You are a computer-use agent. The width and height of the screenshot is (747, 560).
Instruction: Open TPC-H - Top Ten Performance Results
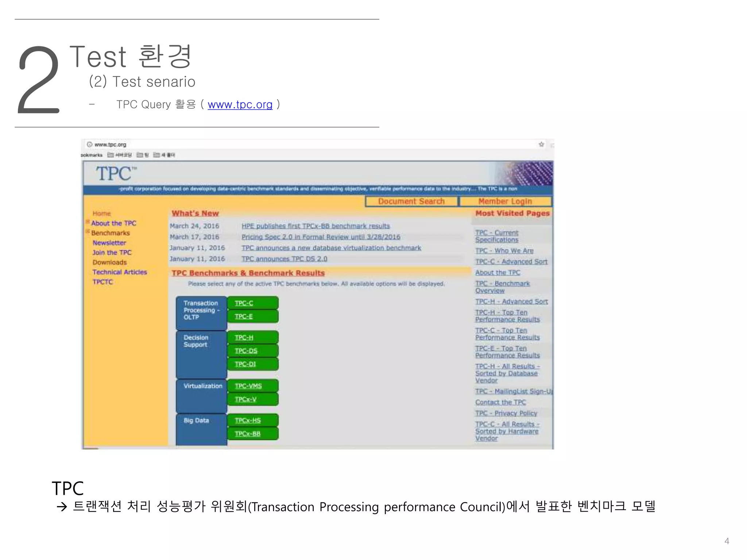click(x=507, y=316)
